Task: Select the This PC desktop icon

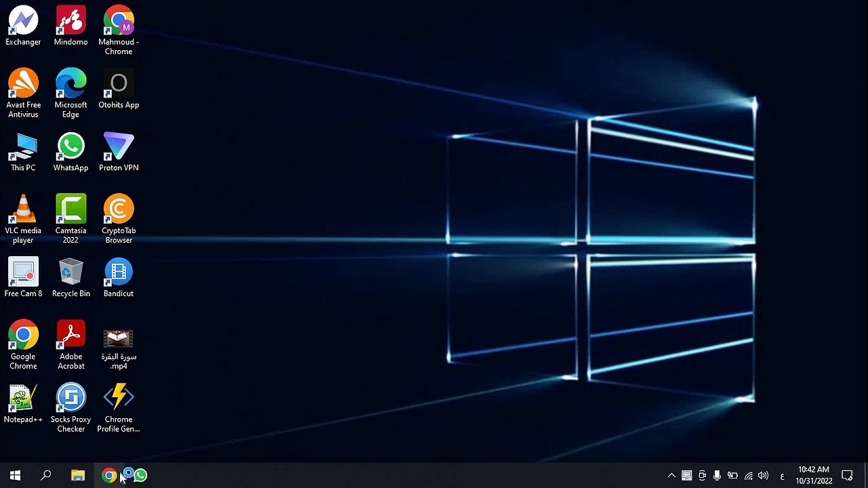Action: click(x=23, y=152)
